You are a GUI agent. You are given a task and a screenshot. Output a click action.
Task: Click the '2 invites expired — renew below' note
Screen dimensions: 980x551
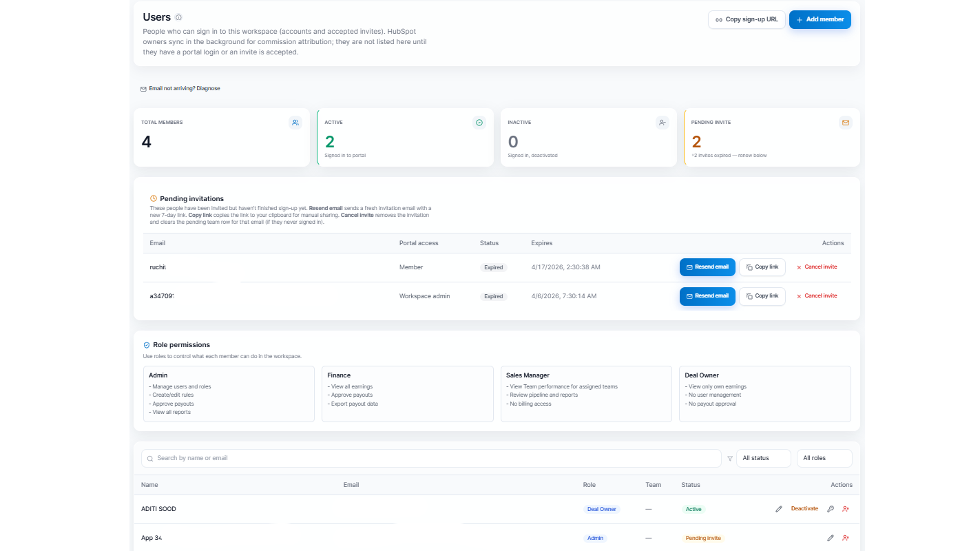tap(729, 156)
